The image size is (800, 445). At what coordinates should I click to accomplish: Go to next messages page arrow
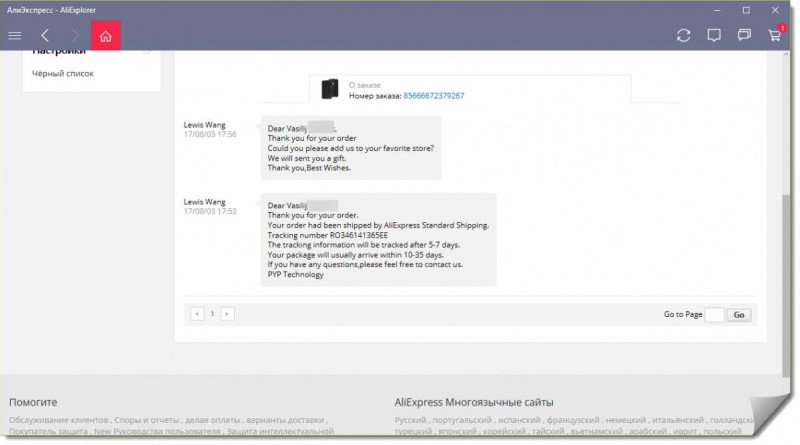tap(227, 314)
